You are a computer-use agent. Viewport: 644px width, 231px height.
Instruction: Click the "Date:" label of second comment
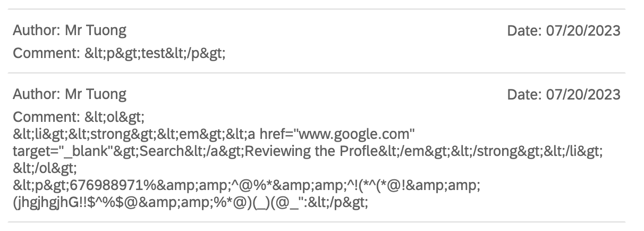[525, 95]
